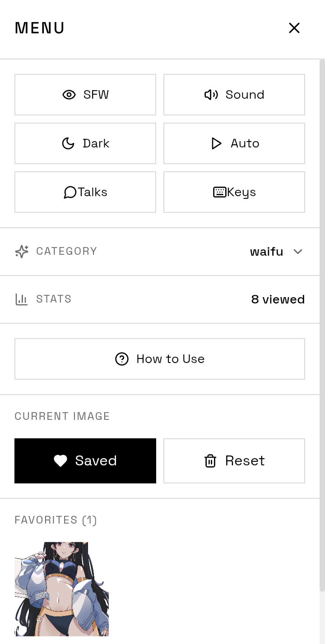
Task: Toggle SFW mode on
Action: point(85,95)
